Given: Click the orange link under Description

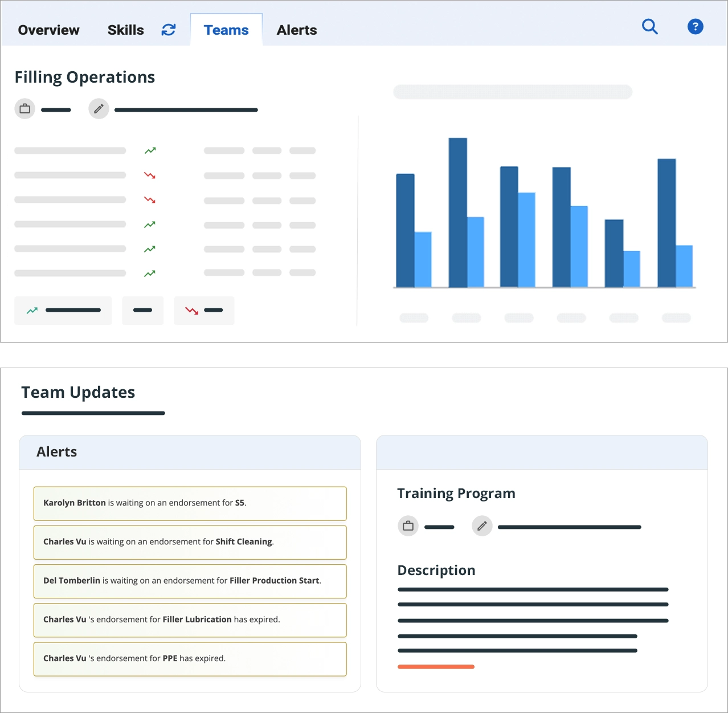Looking at the screenshot, I should (436, 666).
